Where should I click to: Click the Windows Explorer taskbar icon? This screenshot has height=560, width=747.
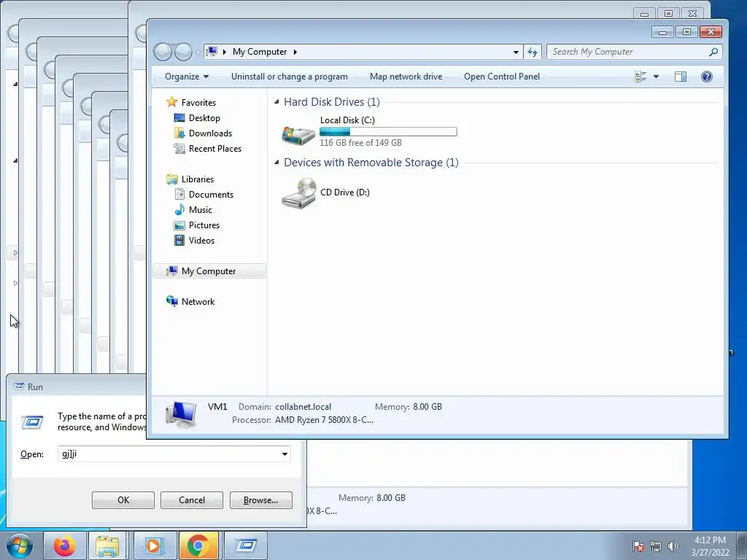pos(108,545)
